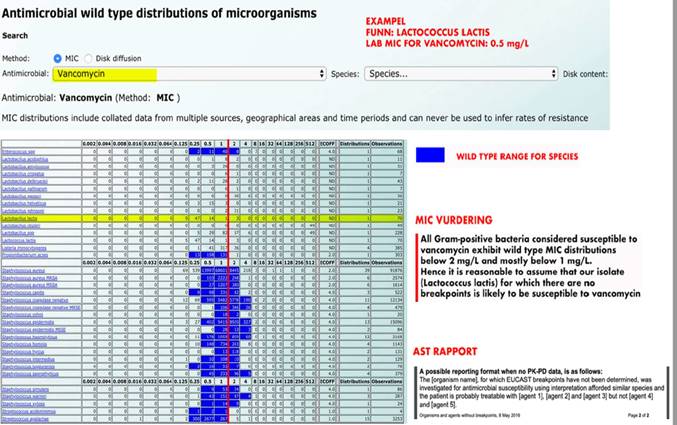Open the Species dropdown

click(461, 74)
